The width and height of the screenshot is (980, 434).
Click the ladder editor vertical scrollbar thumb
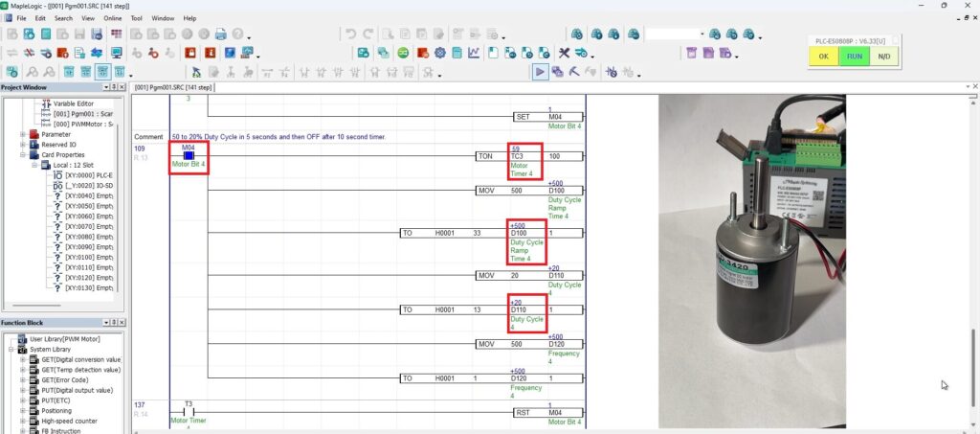974,368
